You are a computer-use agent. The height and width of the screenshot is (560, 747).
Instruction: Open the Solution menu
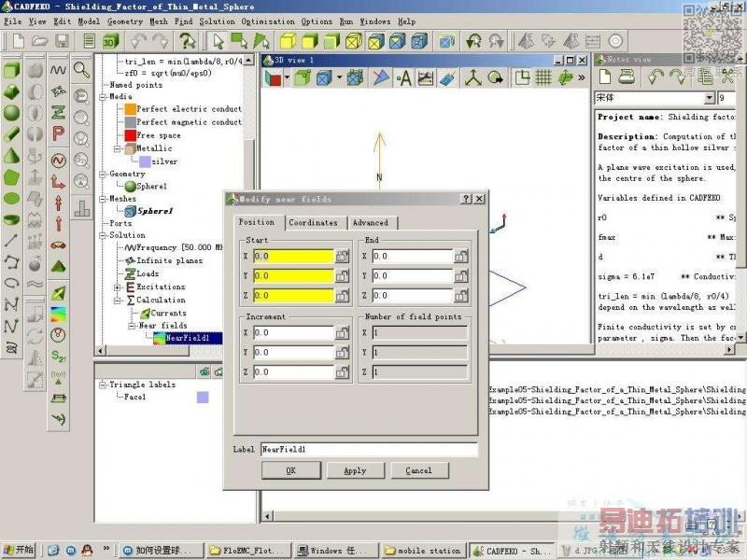217,21
